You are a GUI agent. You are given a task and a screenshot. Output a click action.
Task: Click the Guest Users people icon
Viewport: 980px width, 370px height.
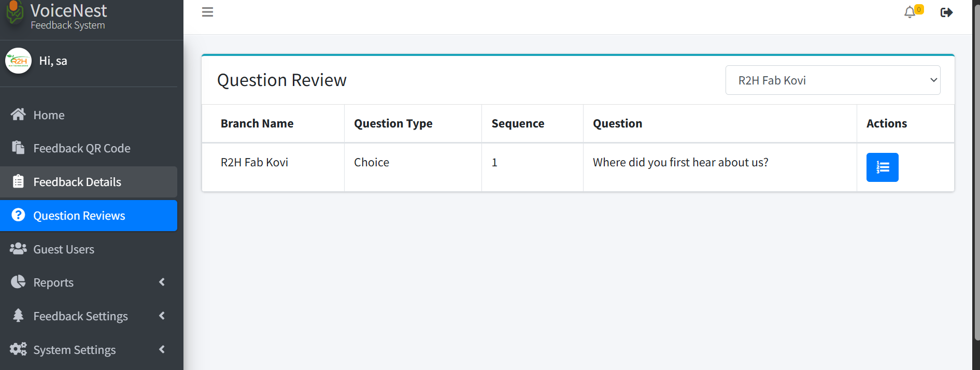point(18,249)
